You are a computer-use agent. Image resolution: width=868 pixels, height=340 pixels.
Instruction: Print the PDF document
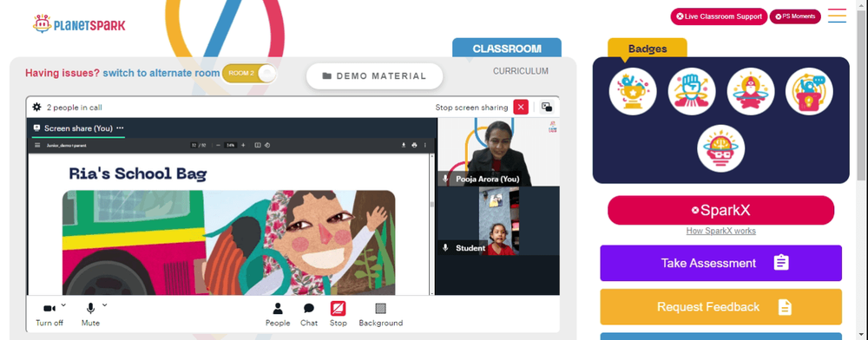[414, 146]
